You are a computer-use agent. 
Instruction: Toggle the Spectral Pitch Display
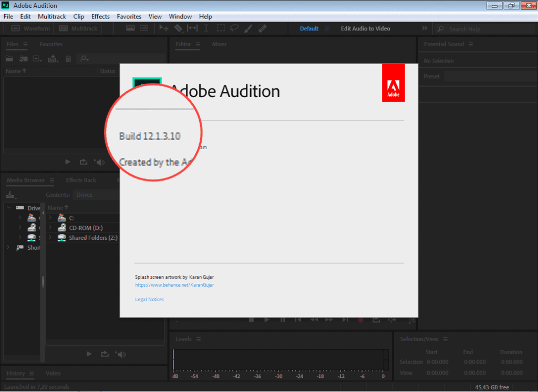pos(144,28)
